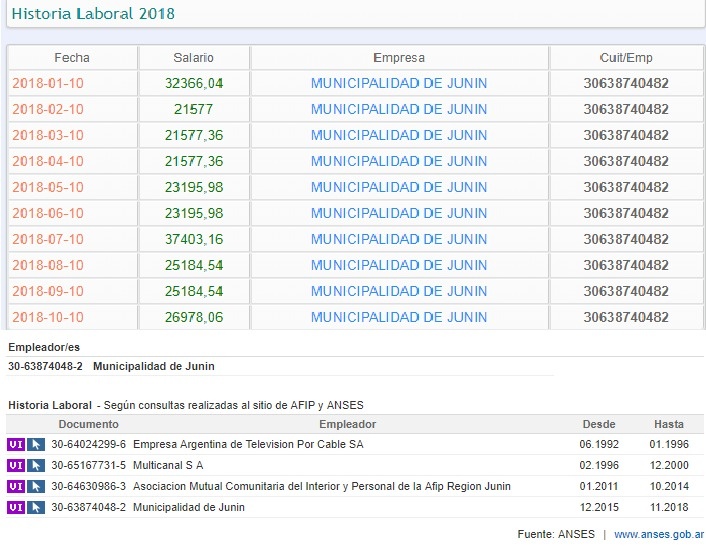Click document number 30-64630986-3
This screenshot has height=550, width=706.
pos(89,487)
